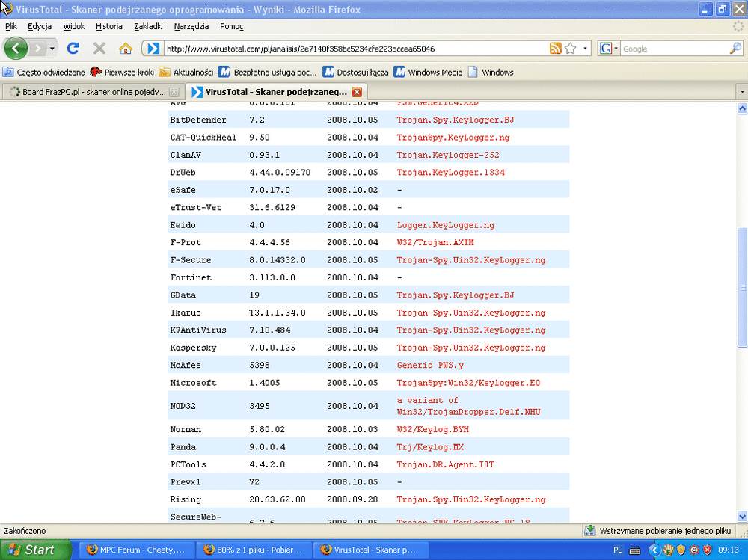Screen dimensions: 748x560
Task: Click the red shield X security tray icon
Action: coord(708,550)
